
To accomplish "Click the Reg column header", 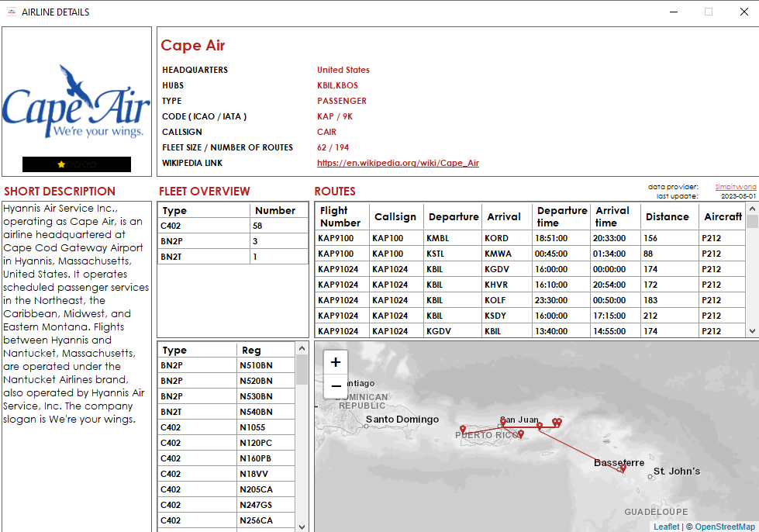I will click(266, 350).
